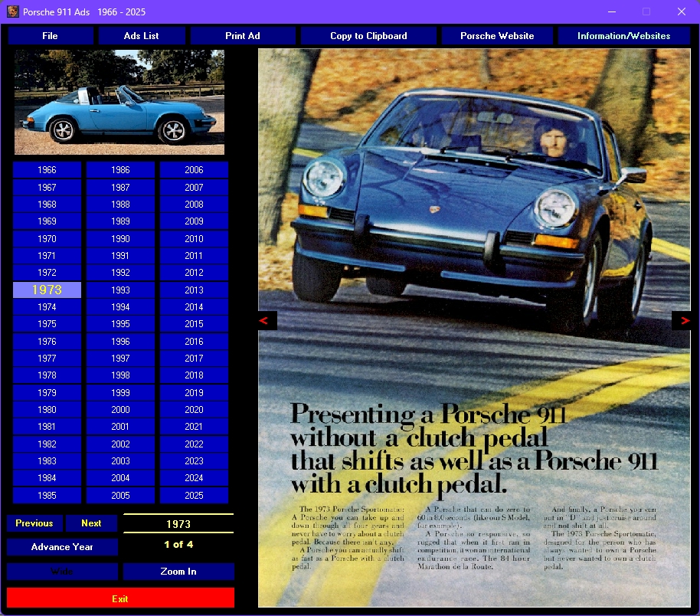
Task: Click the Advance Year button
Action: pos(62,547)
